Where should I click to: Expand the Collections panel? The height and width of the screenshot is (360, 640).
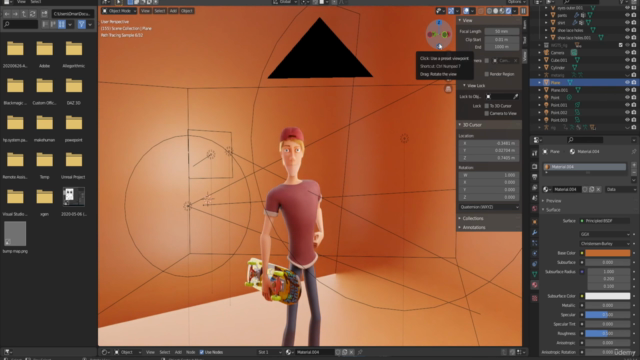click(473, 218)
